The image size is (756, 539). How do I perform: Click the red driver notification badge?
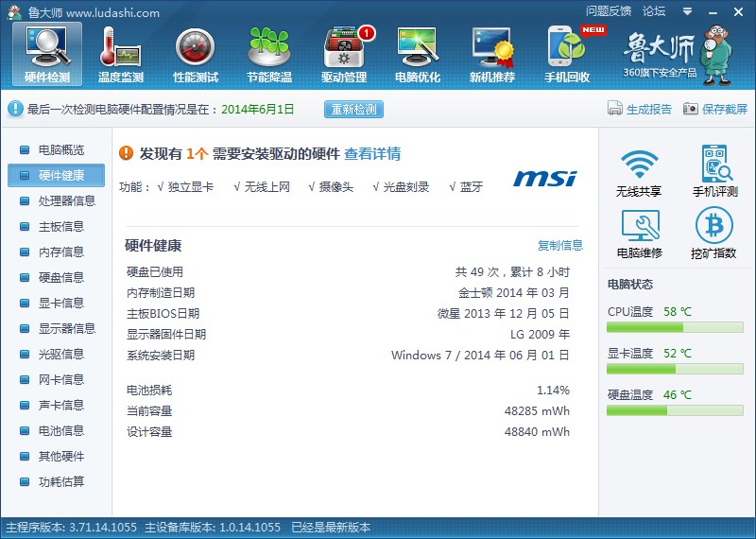click(x=367, y=33)
